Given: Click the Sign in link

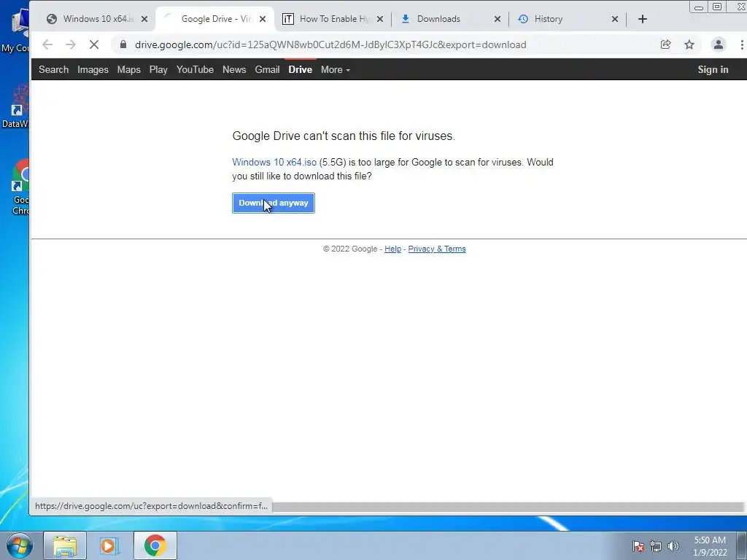Looking at the screenshot, I should (713, 69).
